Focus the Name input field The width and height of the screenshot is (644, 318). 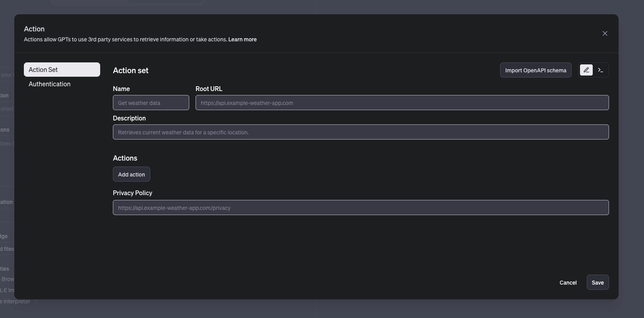click(x=151, y=103)
